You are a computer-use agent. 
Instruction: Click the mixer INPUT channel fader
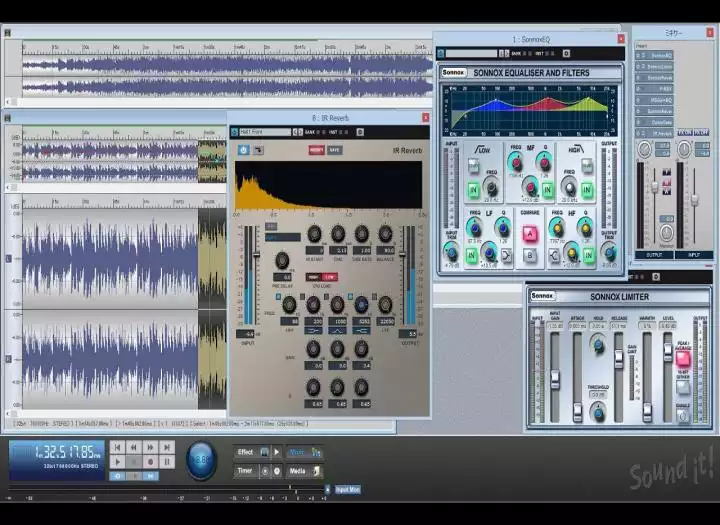coord(695,200)
